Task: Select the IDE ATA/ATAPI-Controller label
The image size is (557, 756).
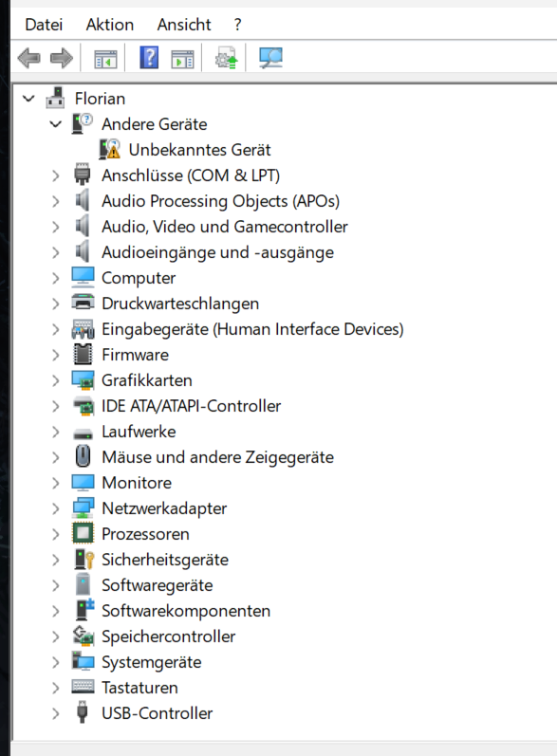Action: point(191,405)
